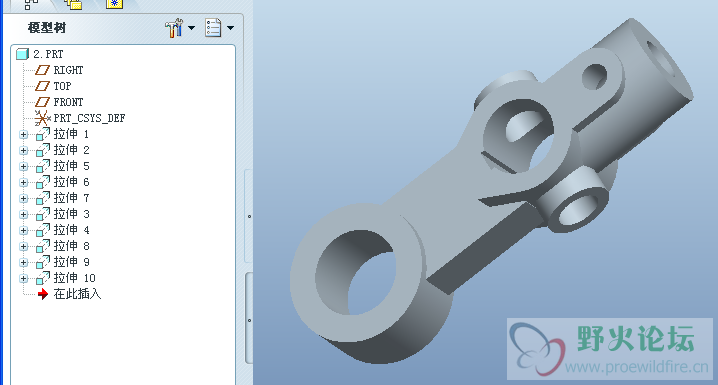The height and width of the screenshot is (385, 718).
Task: Select the 拉伸 1 extrude feature icon
Action: (x=43, y=134)
